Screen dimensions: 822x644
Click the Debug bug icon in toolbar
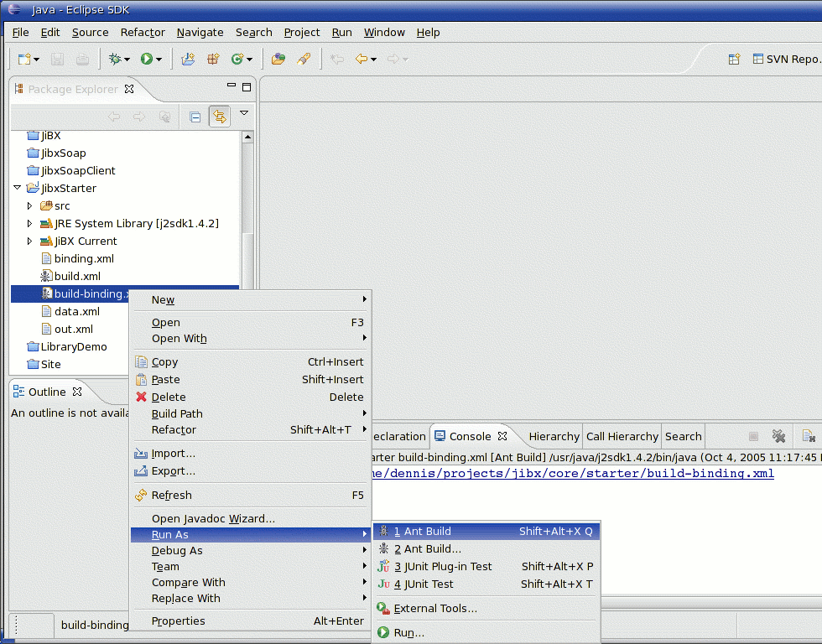point(115,59)
